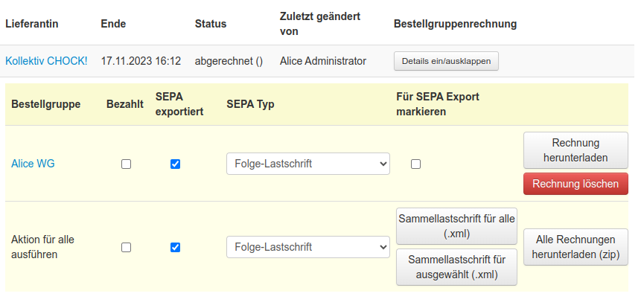Viewport: 644px width, 308px height.
Task: Click the Lieferantin column header
Action: click(32, 24)
